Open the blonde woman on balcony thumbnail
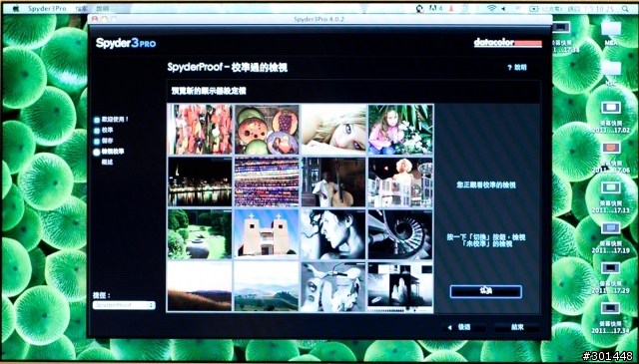The image size is (639, 364). pos(400,182)
